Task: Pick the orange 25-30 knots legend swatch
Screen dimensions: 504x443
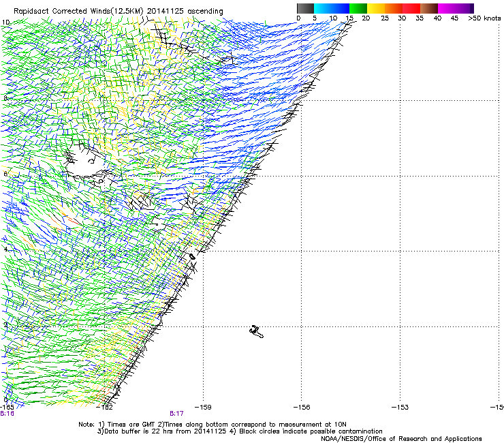Action: point(394,8)
